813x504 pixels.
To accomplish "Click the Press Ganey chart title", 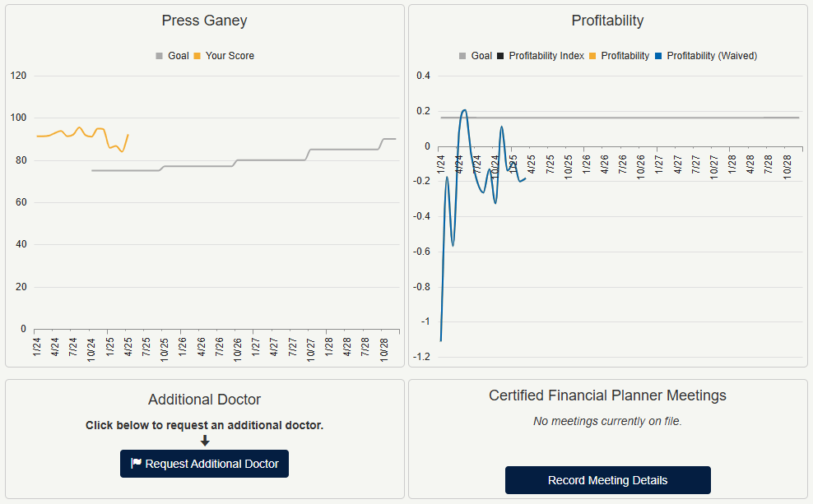I will (204, 21).
